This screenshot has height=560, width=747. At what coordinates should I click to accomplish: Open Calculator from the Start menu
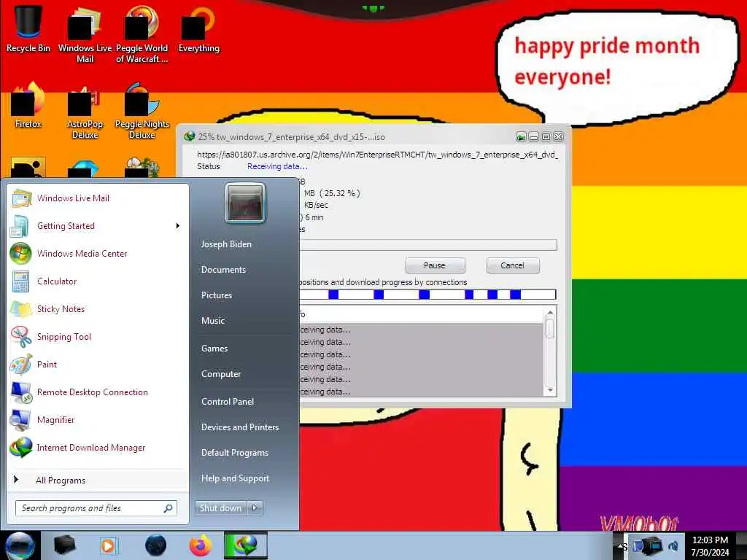(98, 281)
